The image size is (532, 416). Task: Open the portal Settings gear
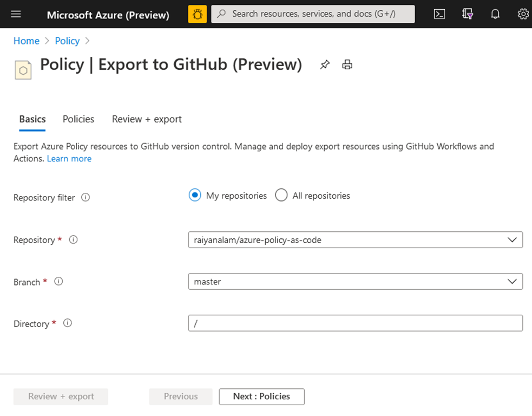pos(523,14)
